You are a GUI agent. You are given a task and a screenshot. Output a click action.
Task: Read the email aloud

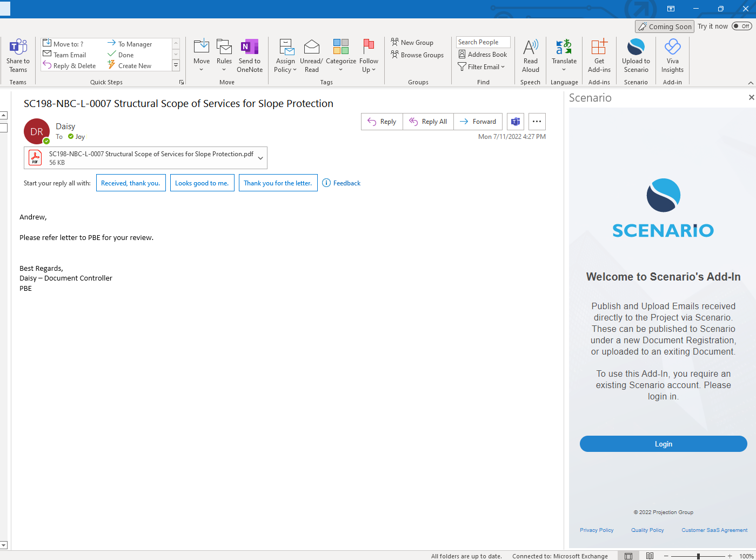point(530,54)
